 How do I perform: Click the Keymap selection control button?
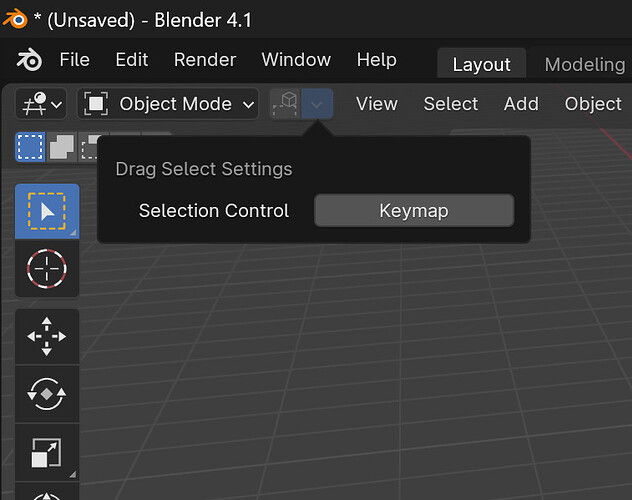414,211
